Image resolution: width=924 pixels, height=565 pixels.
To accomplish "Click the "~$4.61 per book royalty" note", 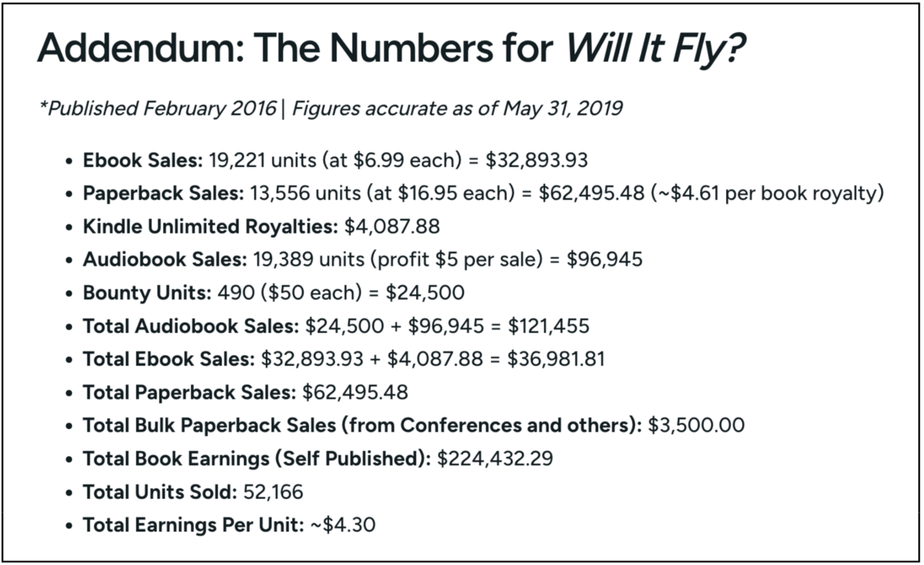I will [x=768, y=194].
